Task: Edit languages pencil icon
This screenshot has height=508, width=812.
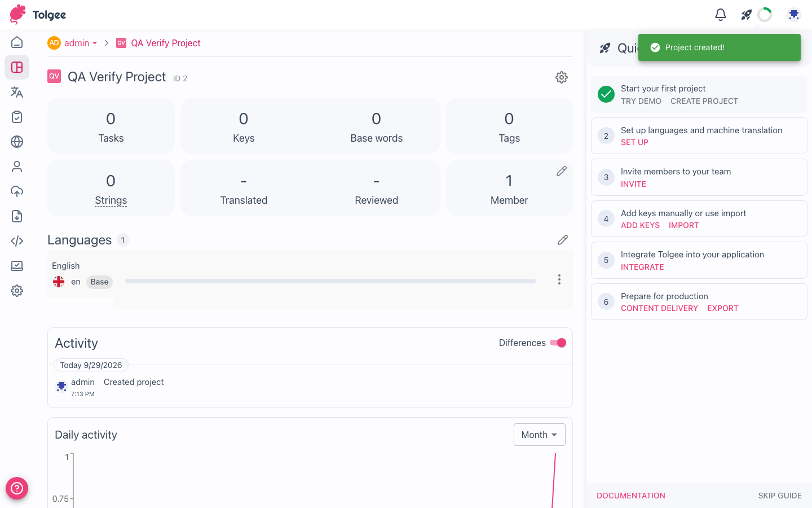Action: click(563, 240)
